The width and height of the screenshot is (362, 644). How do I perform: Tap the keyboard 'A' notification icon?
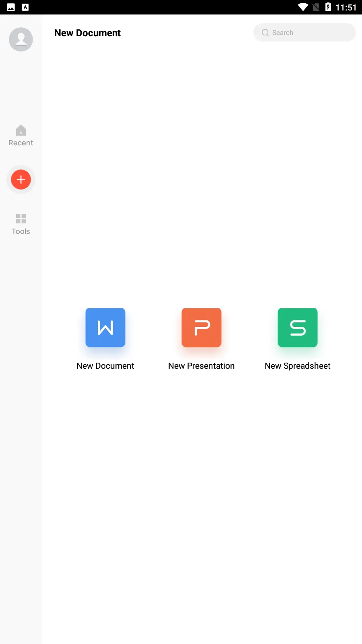click(25, 7)
